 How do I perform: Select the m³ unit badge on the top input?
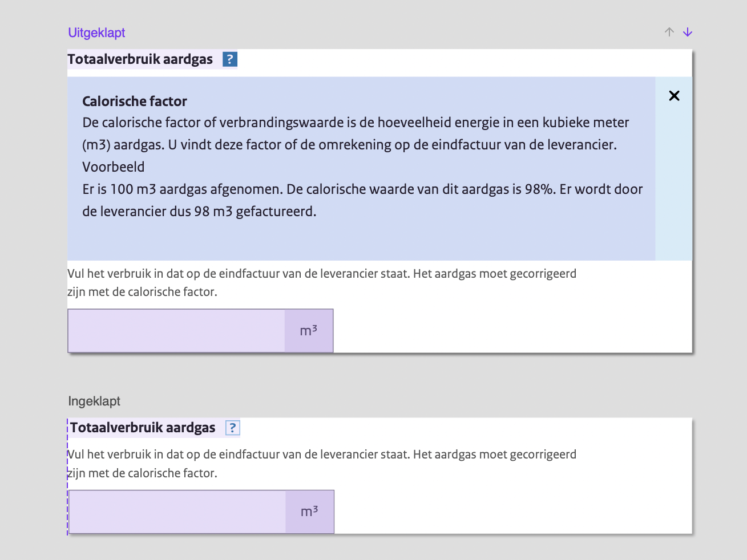click(308, 330)
